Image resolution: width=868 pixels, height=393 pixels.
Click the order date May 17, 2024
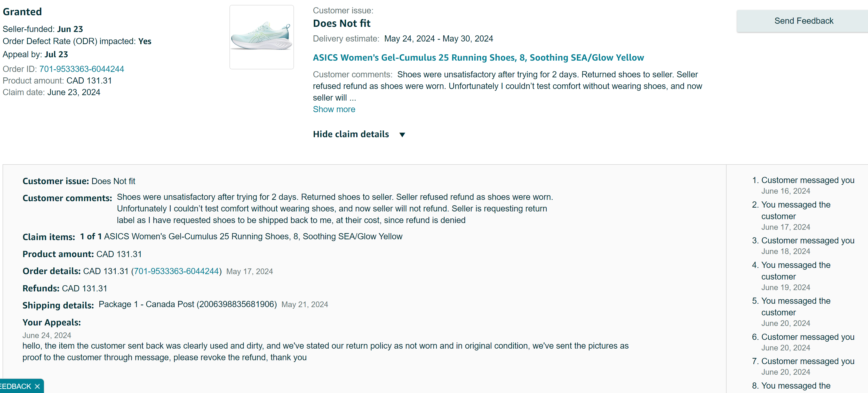[x=249, y=272]
